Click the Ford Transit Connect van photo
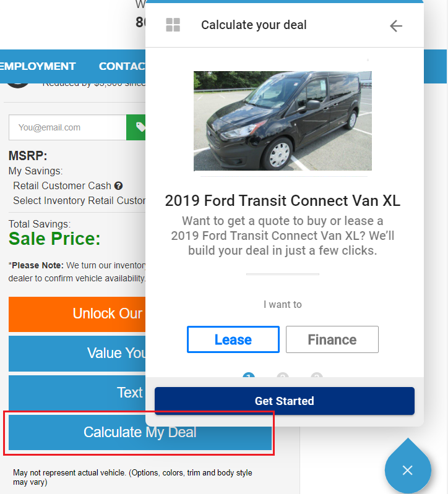This screenshot has height=494, width=448. (283, 121)
